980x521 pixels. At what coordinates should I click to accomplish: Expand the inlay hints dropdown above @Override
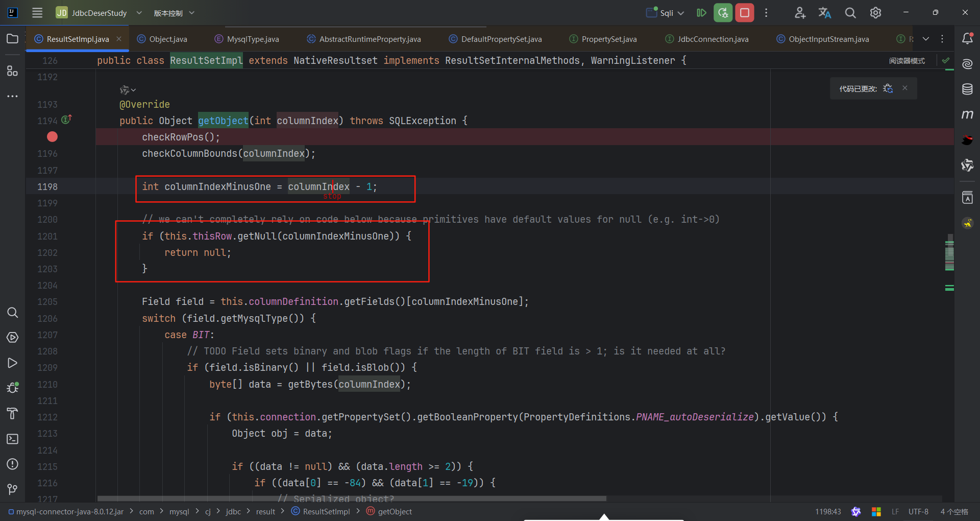click(128, 90)
